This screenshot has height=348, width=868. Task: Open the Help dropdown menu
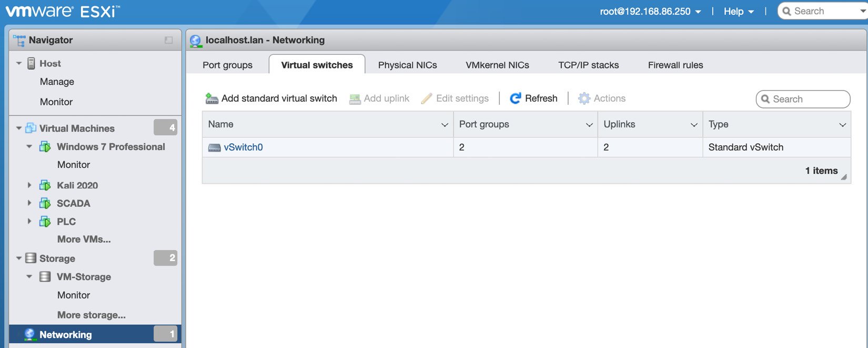pos(739,11)
